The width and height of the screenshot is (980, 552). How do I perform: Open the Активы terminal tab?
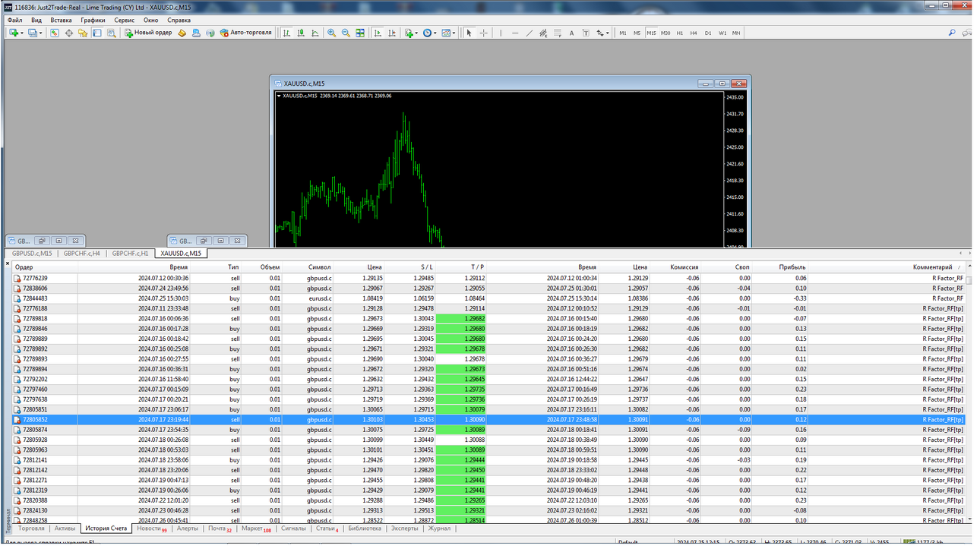(65, 528)
